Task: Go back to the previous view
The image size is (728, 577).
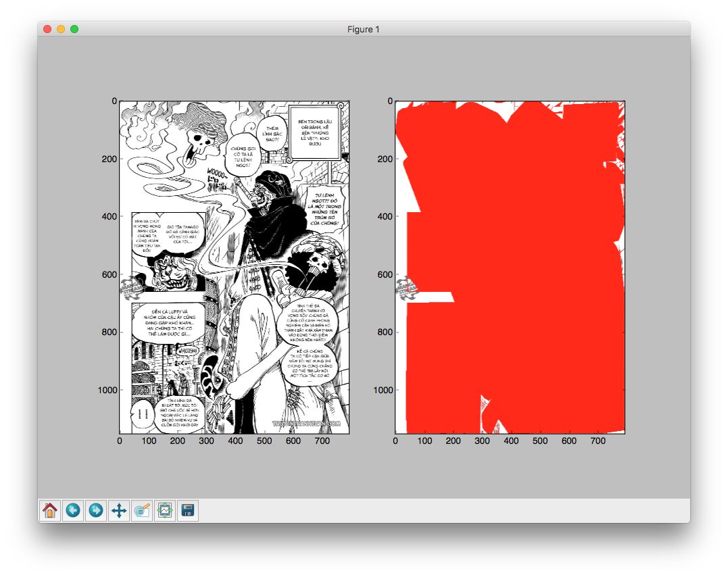Action: pos(73,511)
